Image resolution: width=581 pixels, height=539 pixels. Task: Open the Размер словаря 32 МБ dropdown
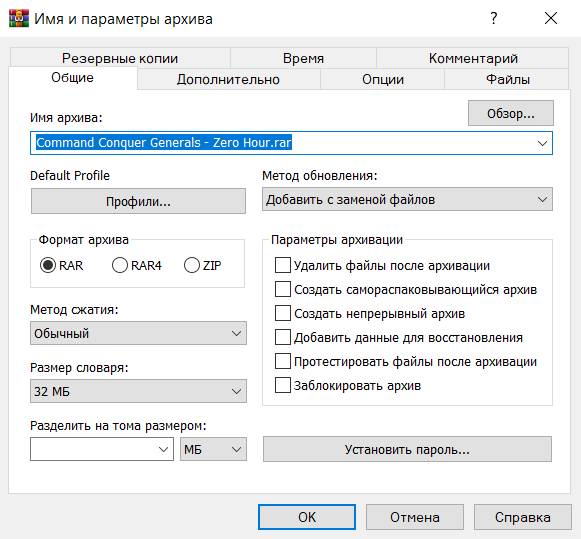pyautogui.click(x=138, y=391)
